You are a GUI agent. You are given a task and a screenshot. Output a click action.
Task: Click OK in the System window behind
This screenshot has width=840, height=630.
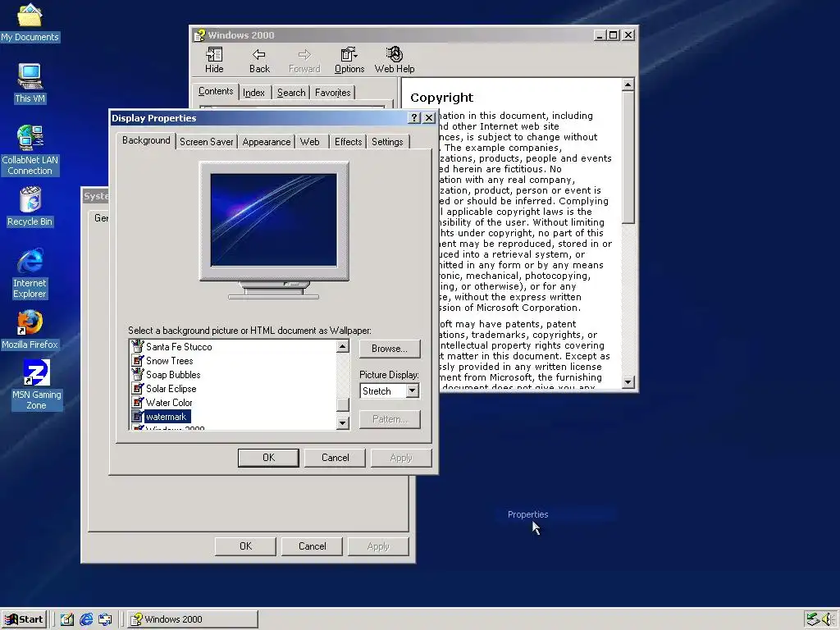[x=245, y=546]
